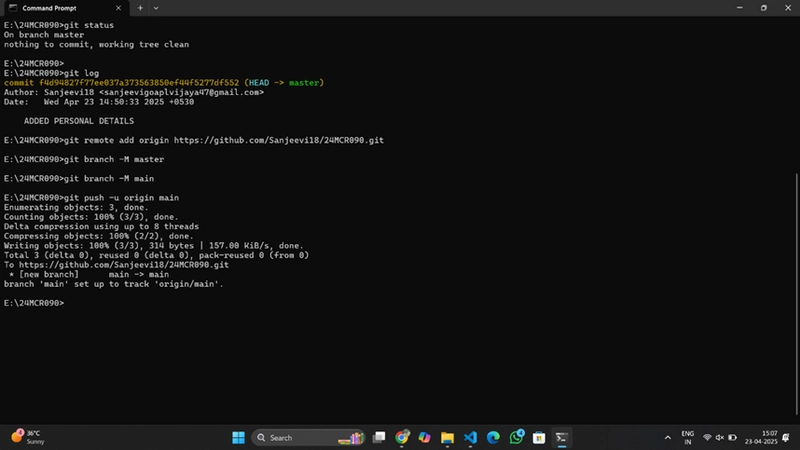The image size is (800, 450).
Task: Open the ENG IN language switcher
Action: click(687, 438)
